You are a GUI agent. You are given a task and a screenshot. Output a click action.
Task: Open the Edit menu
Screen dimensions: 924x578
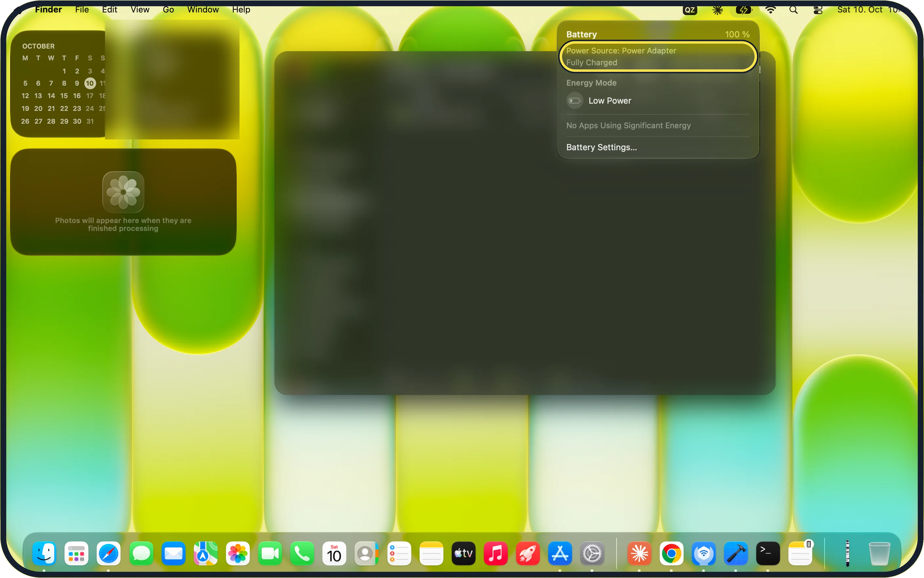109,10
